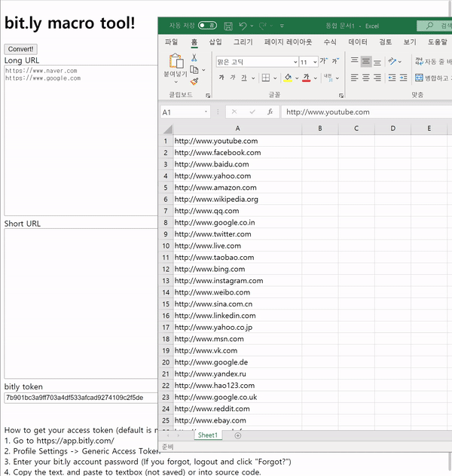Click the Select All corner triangle in Excel

[168, 130]
